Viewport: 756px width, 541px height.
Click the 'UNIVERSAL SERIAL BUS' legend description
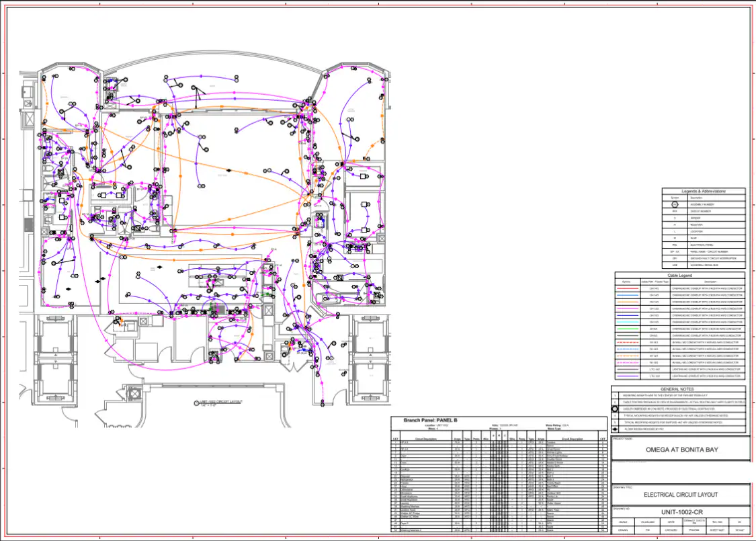(x=704, y=265)
